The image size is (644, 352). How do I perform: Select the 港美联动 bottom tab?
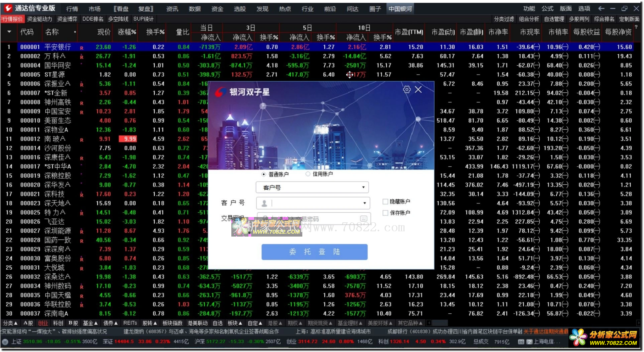coord(198,323)
